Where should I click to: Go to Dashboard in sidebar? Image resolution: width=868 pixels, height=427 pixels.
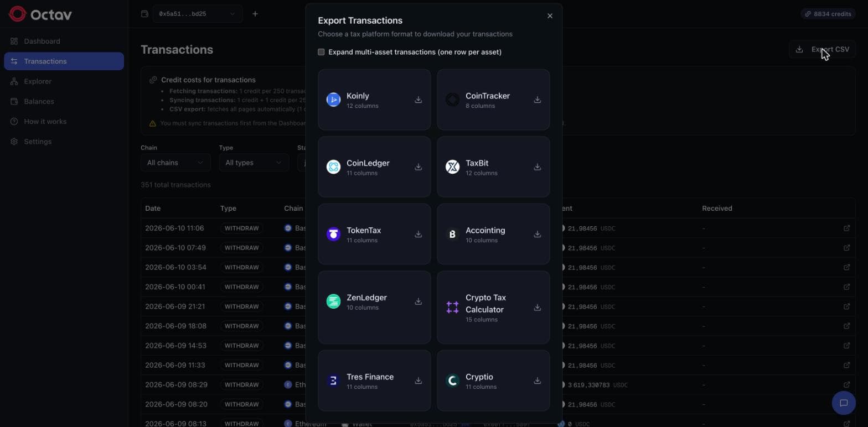[x=64, y=41]
